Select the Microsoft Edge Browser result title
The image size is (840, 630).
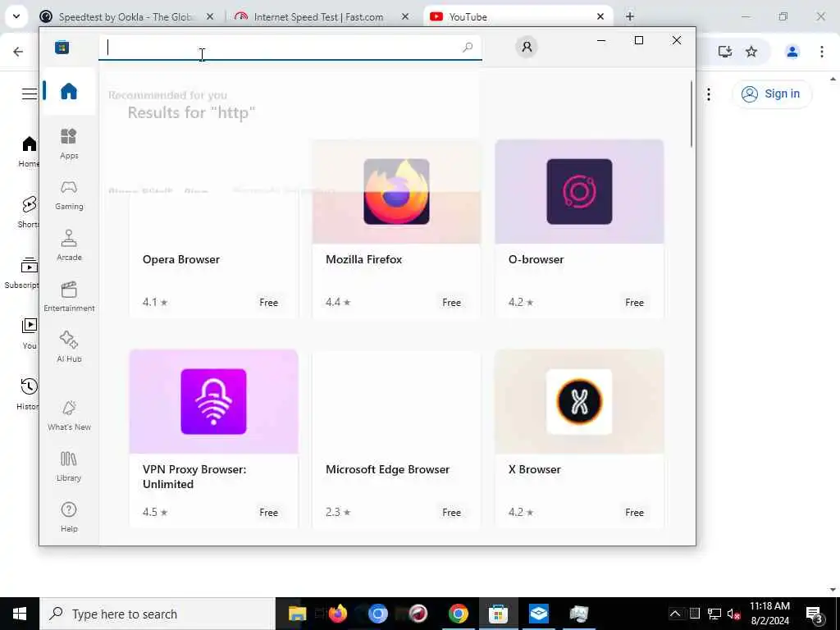tap(387, 469)
